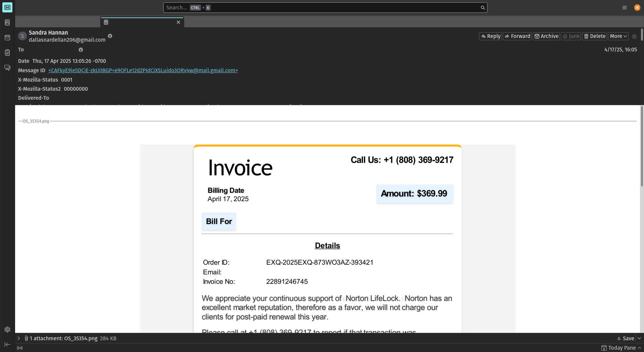644x352 pixels.
Task: Open Thunderbird Settings gear
Action: pos(7,329)
